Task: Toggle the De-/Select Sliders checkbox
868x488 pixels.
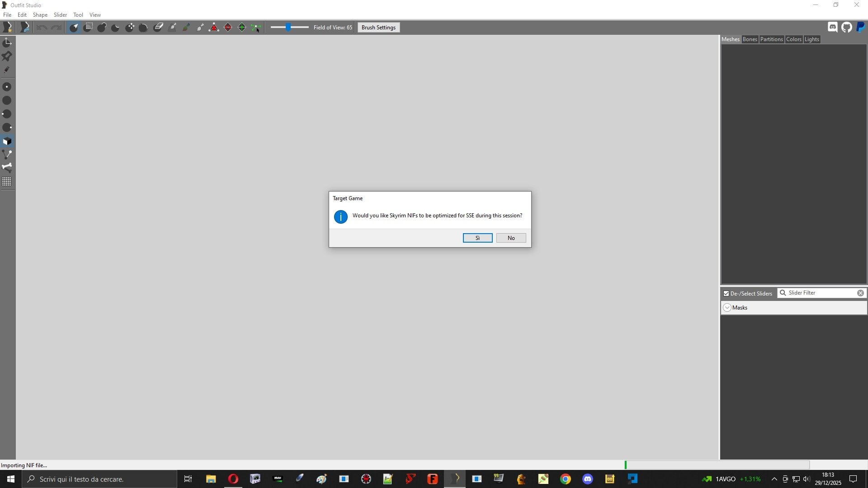Action: pos(726,294)
